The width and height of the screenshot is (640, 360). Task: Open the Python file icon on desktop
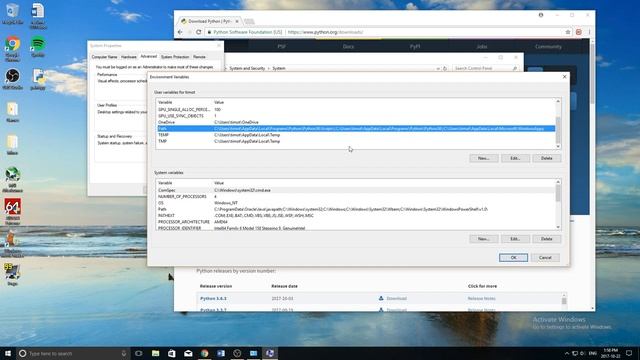click(38, 79)
